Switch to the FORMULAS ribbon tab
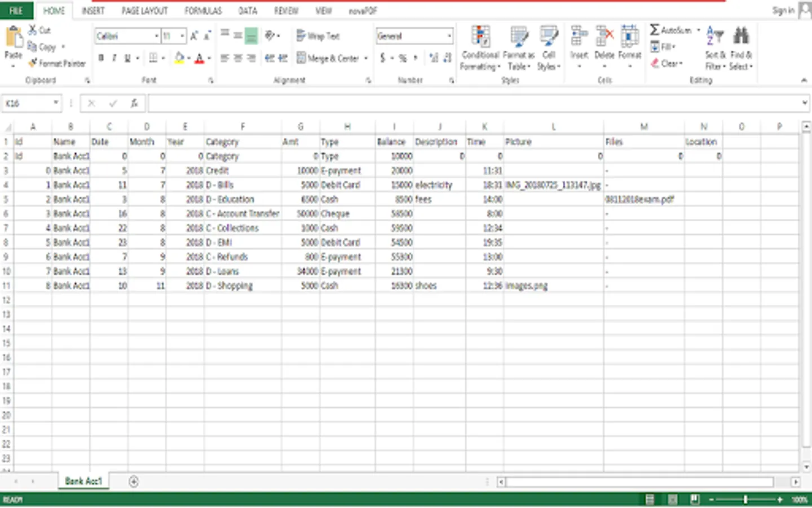Screen dimensions: 812x508 [x=202, y=10]
